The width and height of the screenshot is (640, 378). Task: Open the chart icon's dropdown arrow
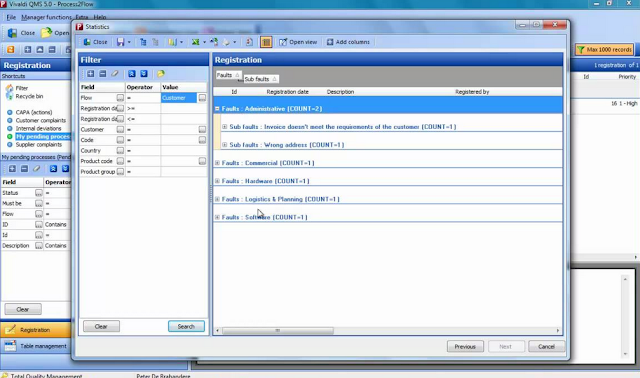point(181,42)
